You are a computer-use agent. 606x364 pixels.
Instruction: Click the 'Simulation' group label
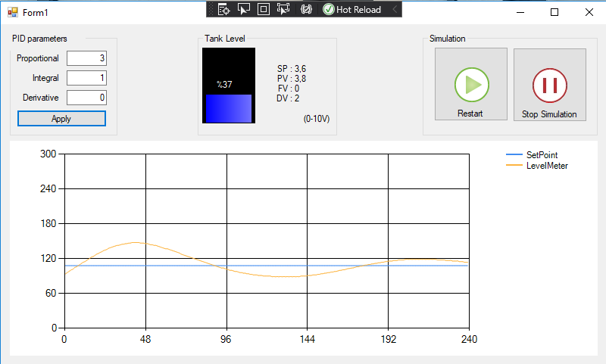(x=447, y=39)
